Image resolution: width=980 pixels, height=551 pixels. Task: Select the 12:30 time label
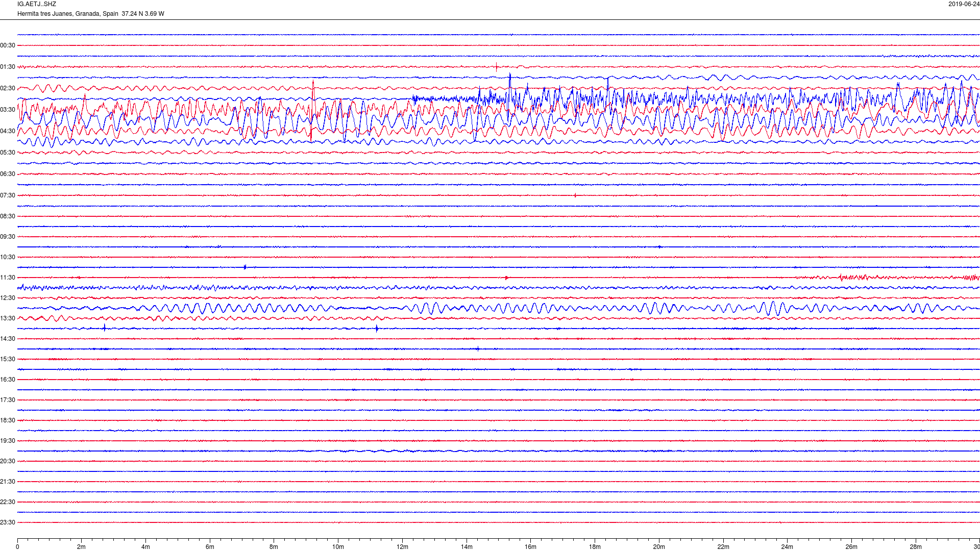click(x=8, y=298)
